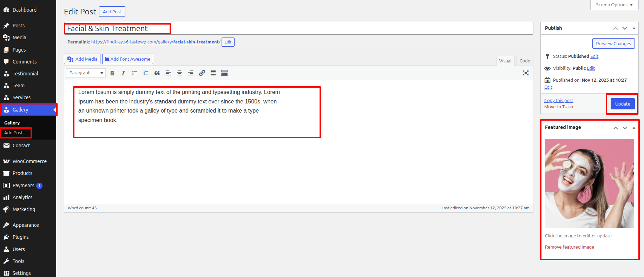Toggle the Publish panel collapse arrow
Image resolution: width=644 pixels, height=277 pixels.
pyautogui.click(x=634, y=28)
